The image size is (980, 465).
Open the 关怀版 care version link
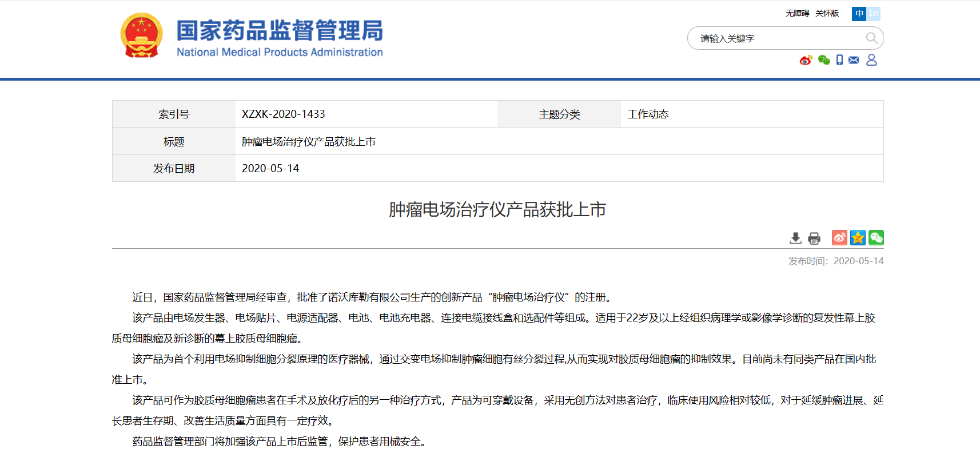click(827, 13)
